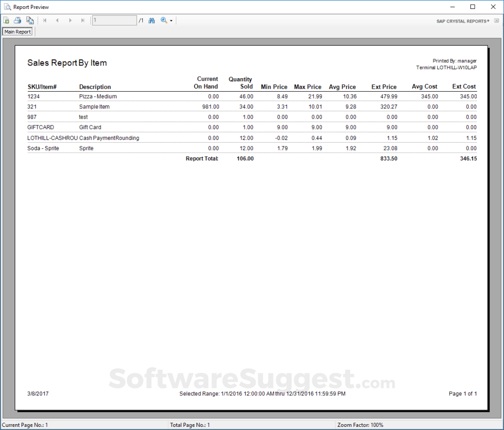
Task: Select the Pizza - Medium description text
Action: 98,96
